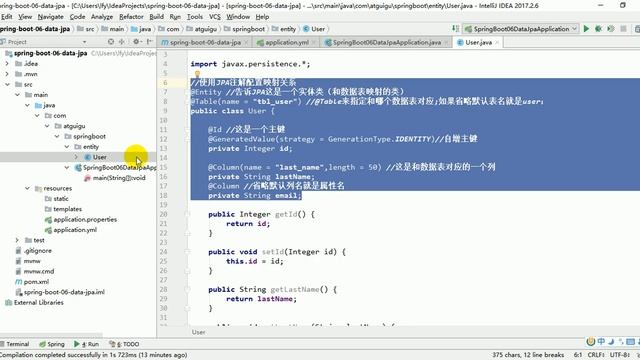Expand the .idea folder
This screenshot has width=640, height=360.
pos(7,64)
